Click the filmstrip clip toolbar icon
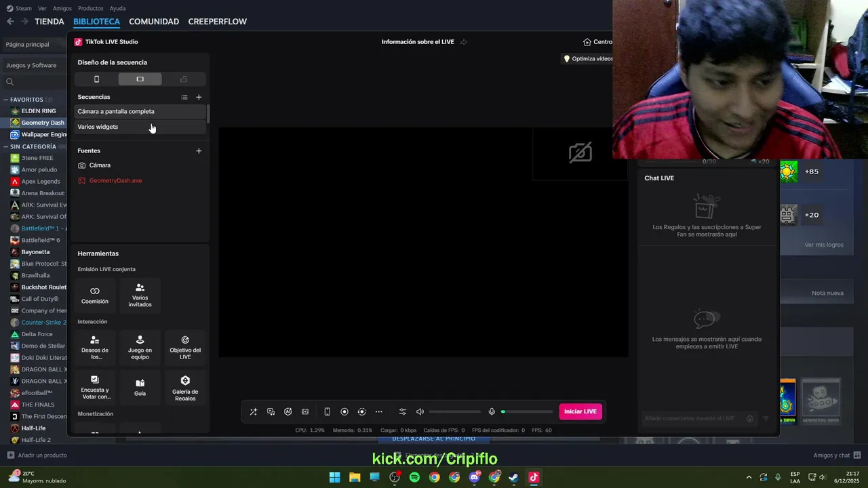This screenshot has width=868, height=488. [305, 411]
